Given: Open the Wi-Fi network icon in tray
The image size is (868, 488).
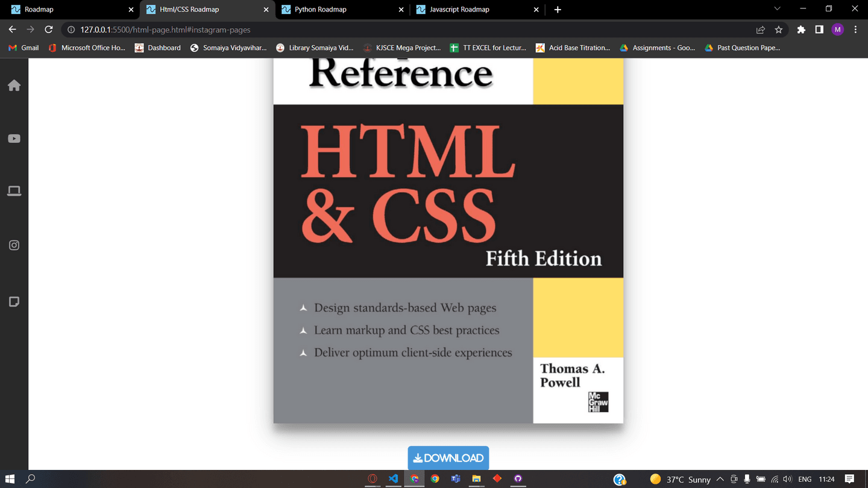Looking at the screenshot, I should pos(775,479).
